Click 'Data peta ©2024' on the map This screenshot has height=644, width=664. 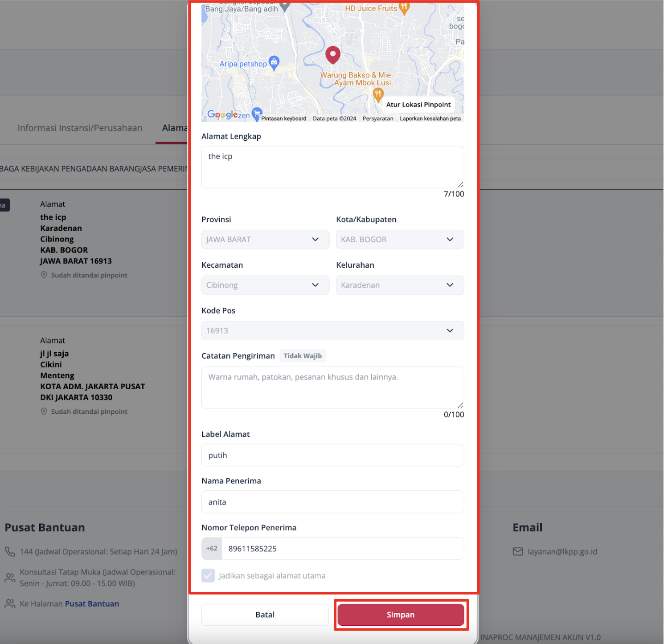tap(334, 118)
